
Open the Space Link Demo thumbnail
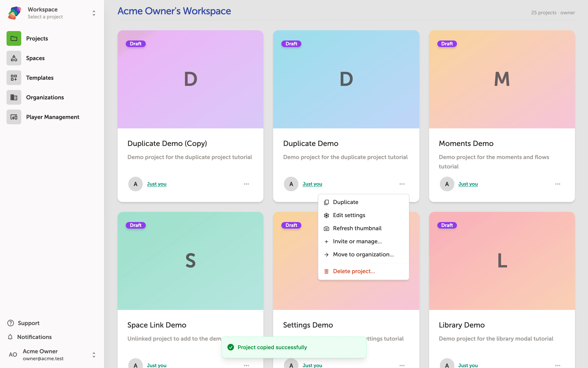click(x=190, y=261)
